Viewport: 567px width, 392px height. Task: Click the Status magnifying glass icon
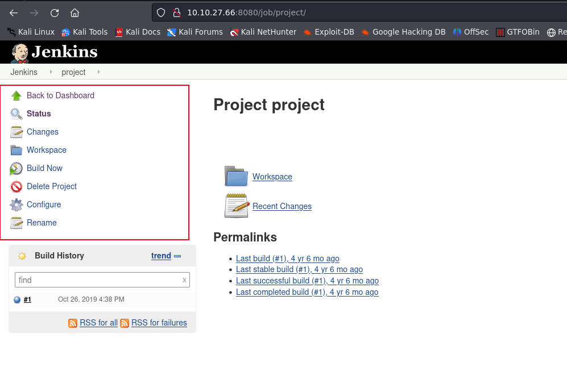point(16,114)
